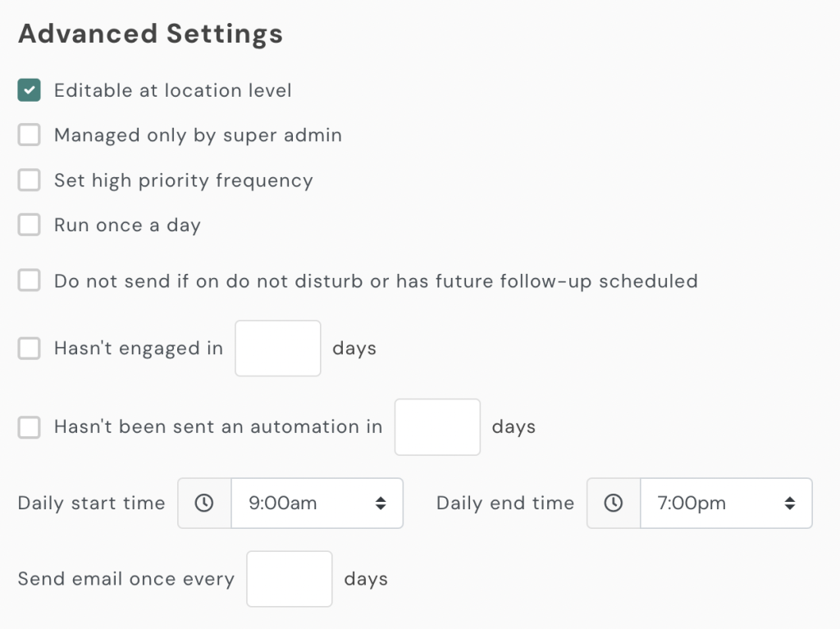The image size is (840, 629).
Task: Click the clock icon beside Daily end time
Action: tap(614, 503)
